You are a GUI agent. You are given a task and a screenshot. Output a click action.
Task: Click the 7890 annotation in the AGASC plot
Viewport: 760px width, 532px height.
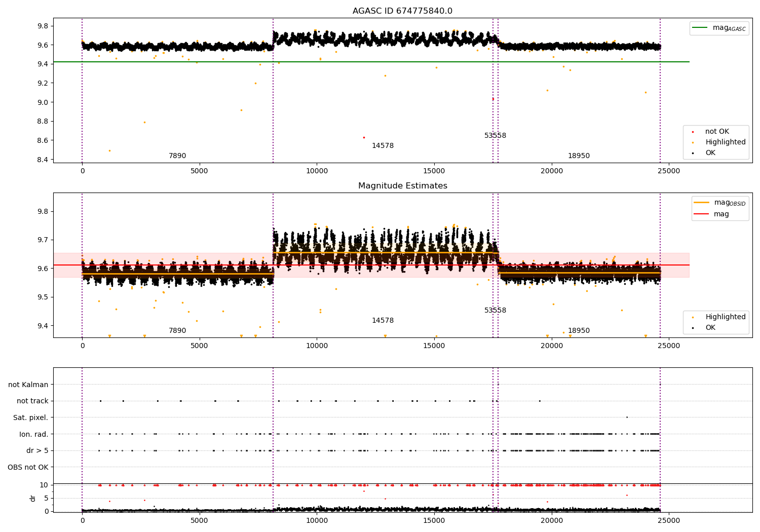coord(177,156)
